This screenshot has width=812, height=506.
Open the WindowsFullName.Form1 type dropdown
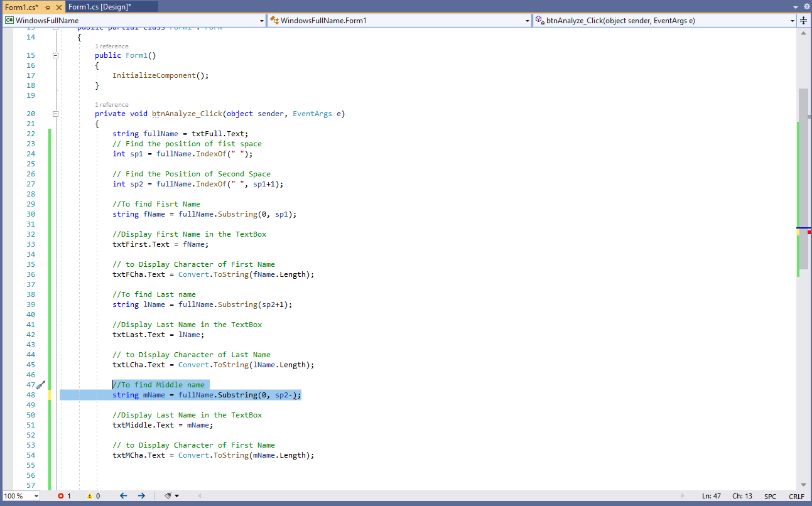(x=528, y=21)
